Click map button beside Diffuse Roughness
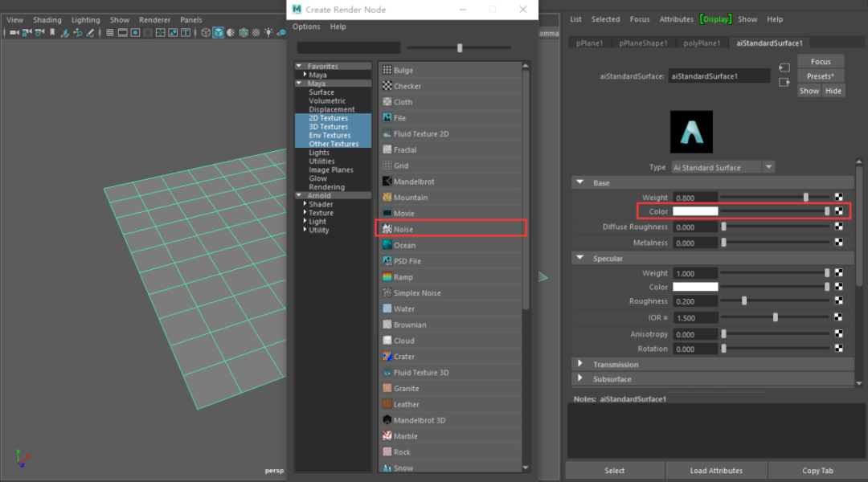This screenshot has width=868, height=482. click(838, 227)
